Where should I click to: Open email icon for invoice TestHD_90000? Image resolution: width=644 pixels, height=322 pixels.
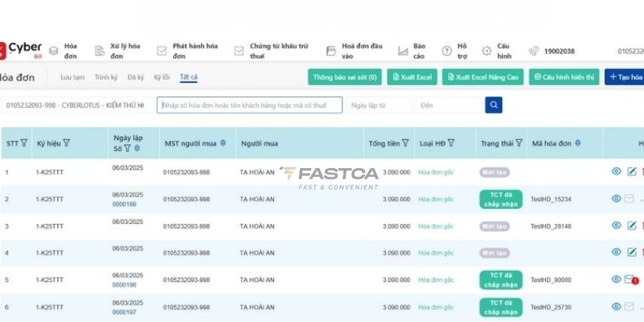630,280
